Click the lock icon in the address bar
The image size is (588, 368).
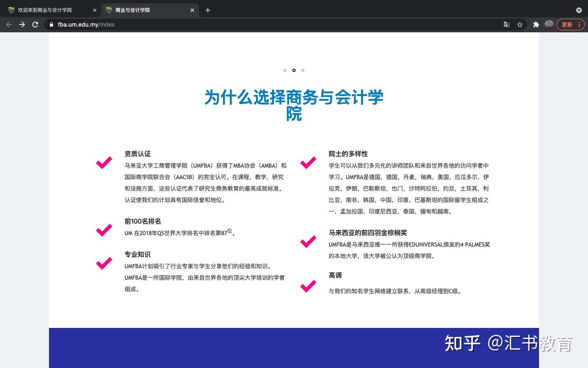point(51,25)
